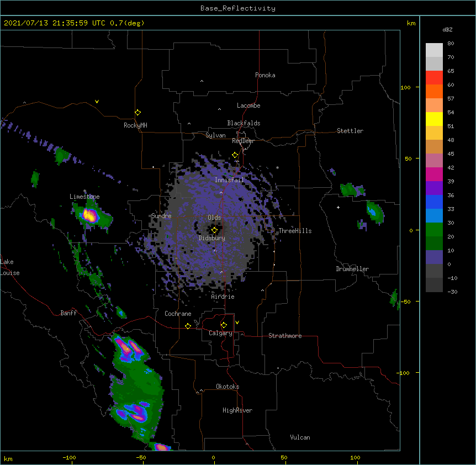
Task: Click the RockyMH label
Action: coord(135,125)
